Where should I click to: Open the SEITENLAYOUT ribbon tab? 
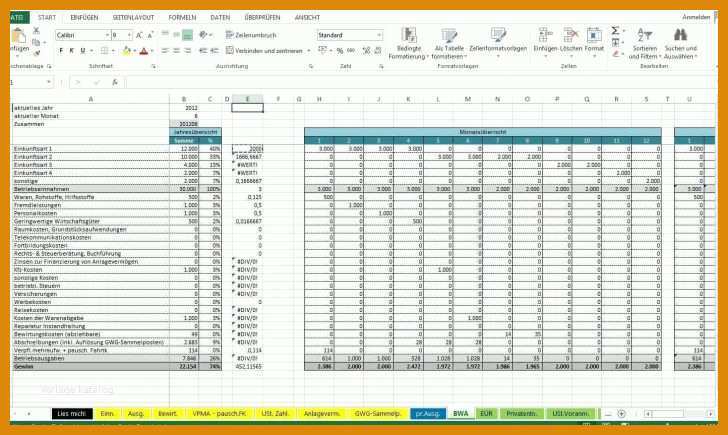click(x=133, y=18)
